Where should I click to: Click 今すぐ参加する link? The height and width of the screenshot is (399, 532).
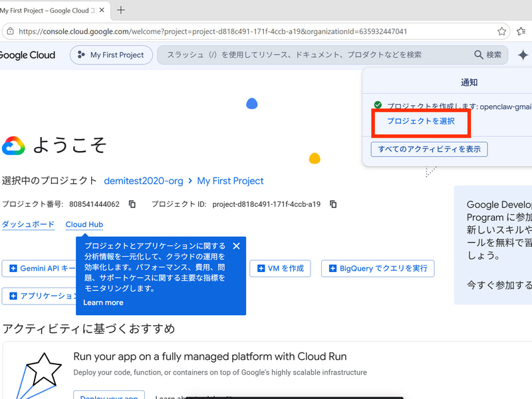point(499,285)
